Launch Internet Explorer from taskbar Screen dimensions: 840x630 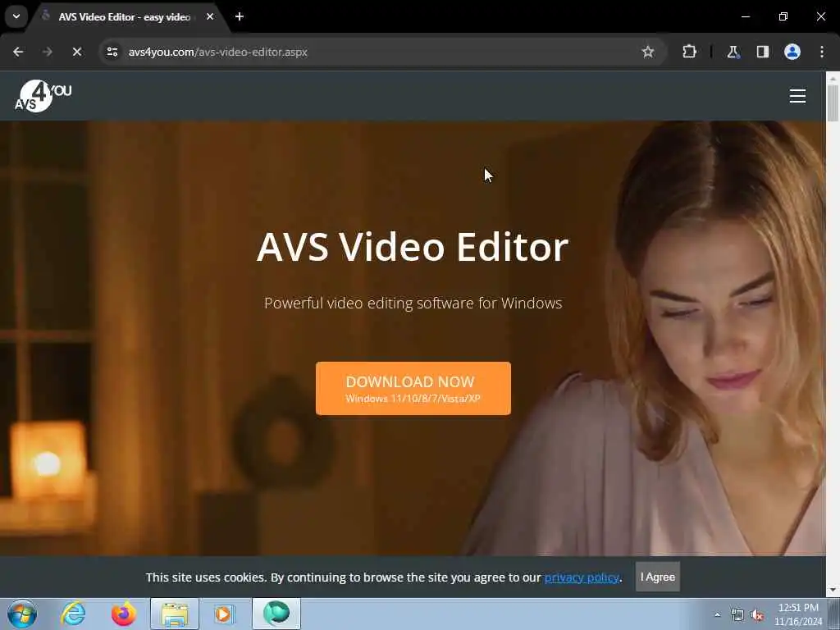73,614
